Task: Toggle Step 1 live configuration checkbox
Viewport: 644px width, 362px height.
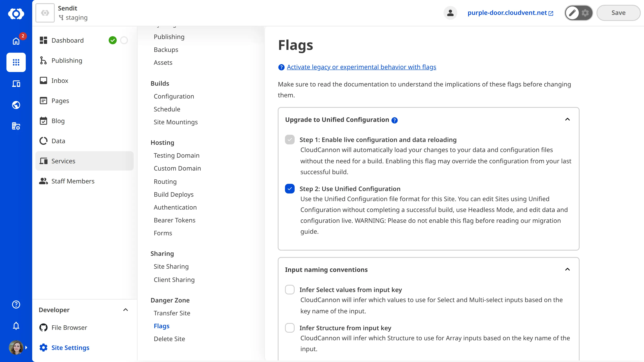Action: [x=290, y=139]
